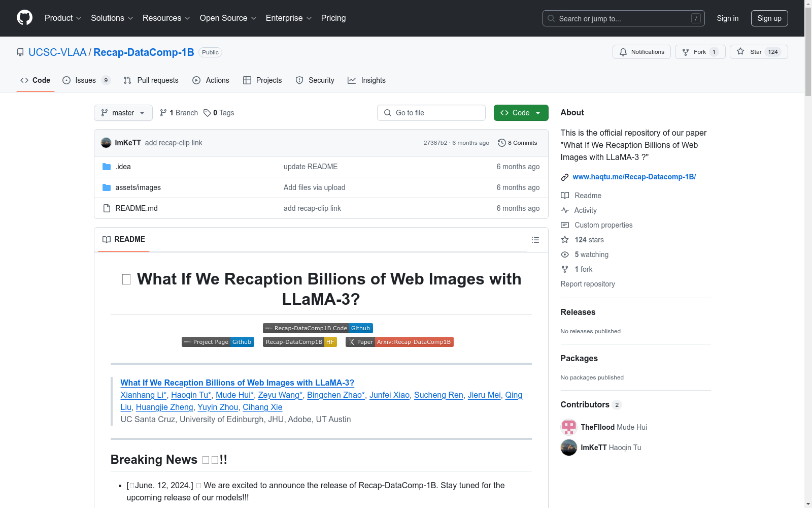Open the README outline list icon
The image size is (812, 508).
[535, 240]
